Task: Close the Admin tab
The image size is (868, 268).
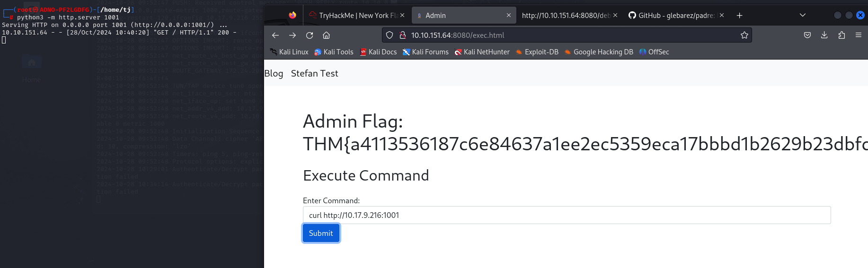Action: click(509, 16)
